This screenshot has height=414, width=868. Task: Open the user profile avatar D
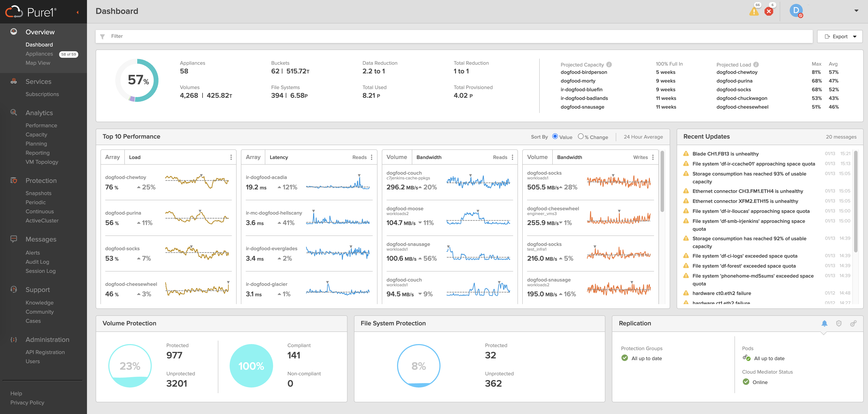coord(796,11)
